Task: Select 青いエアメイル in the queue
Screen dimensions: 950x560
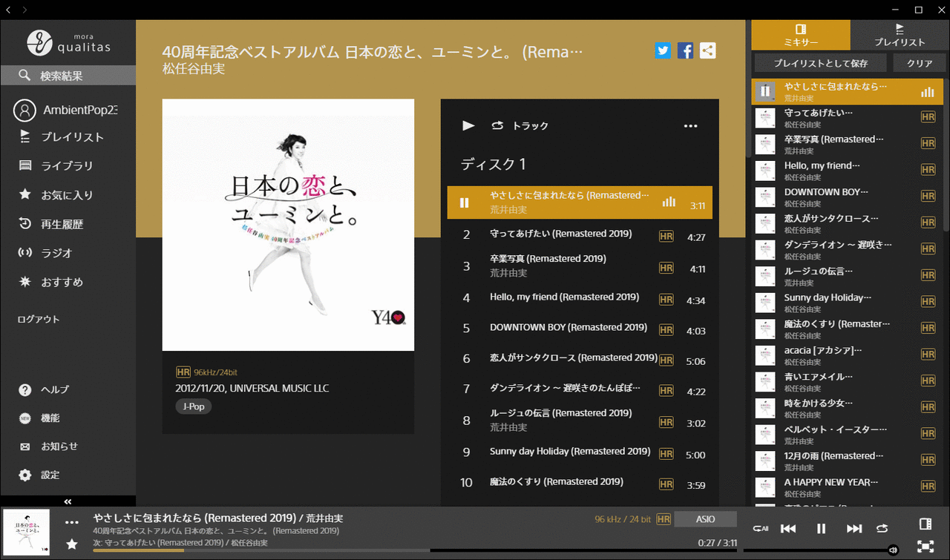Action: tap(848, 382)
